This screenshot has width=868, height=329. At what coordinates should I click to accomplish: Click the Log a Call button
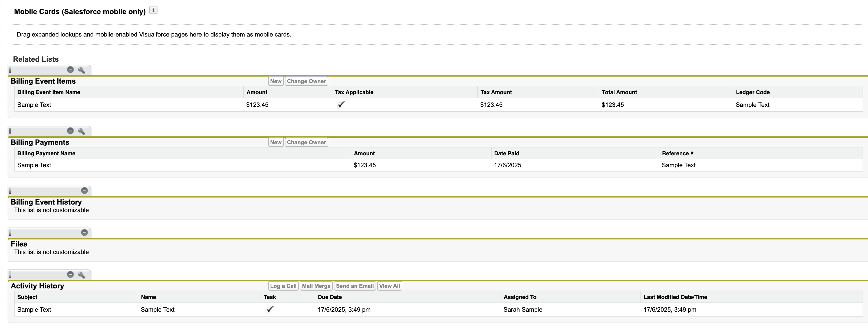coord(283,286)
